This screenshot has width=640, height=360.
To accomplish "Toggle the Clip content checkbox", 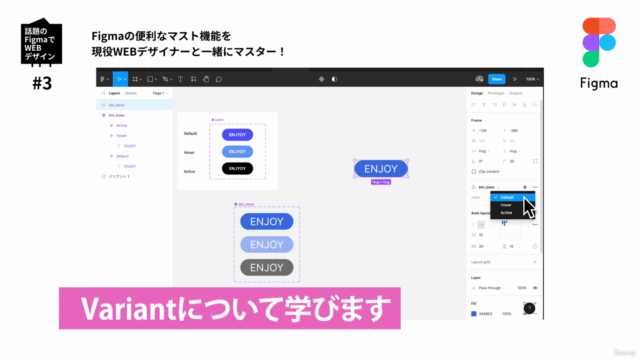I will coord(474,171).
